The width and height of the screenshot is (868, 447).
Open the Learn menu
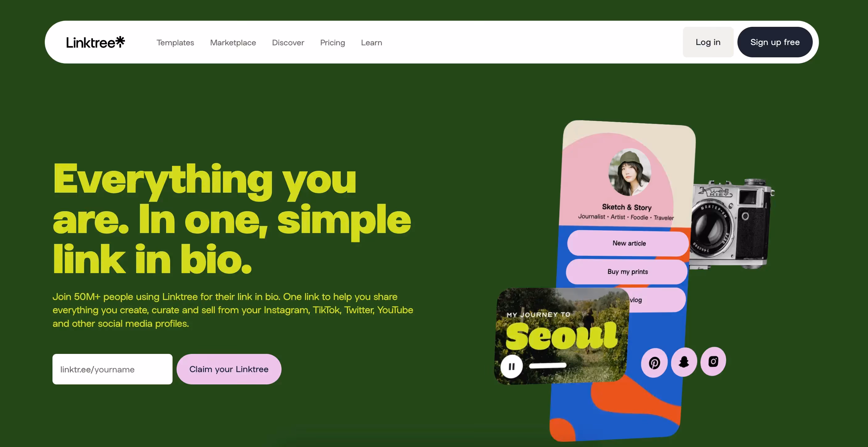pyautogui.click(x=372, y=43)
